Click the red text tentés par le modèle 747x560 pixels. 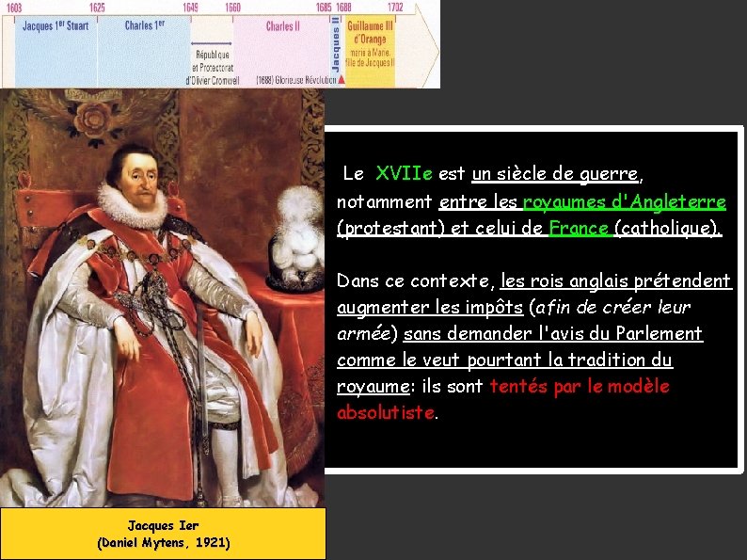tap(580, 386)
